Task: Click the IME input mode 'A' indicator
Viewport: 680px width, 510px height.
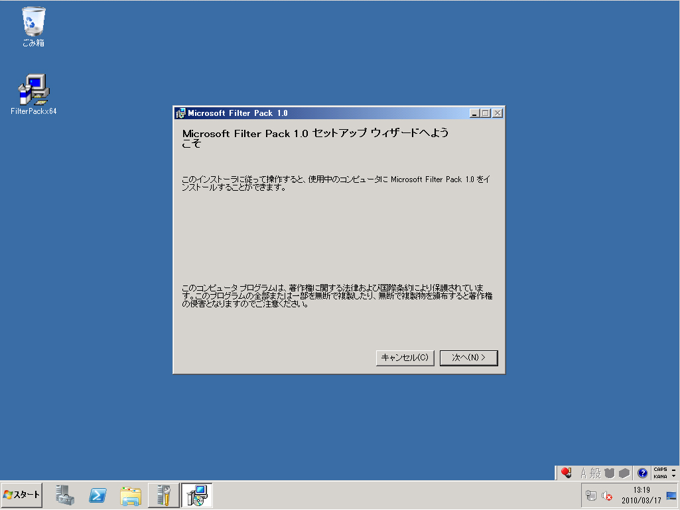Action: click(583, 473)
